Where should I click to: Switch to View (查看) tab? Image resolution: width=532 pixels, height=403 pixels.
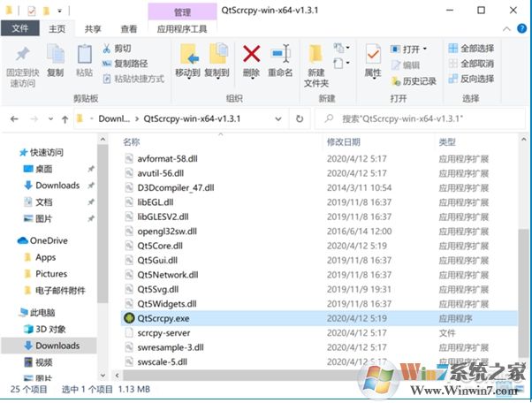coord(129,29)
